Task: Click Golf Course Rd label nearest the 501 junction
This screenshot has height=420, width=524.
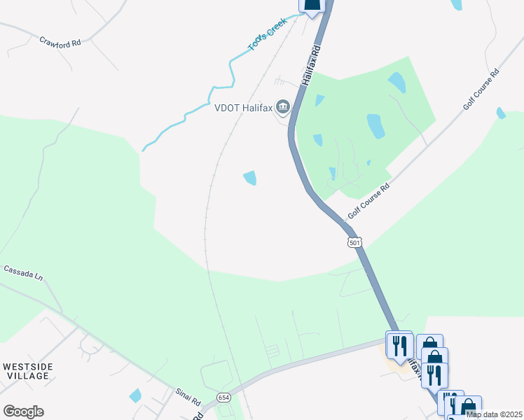Action: 368,201
